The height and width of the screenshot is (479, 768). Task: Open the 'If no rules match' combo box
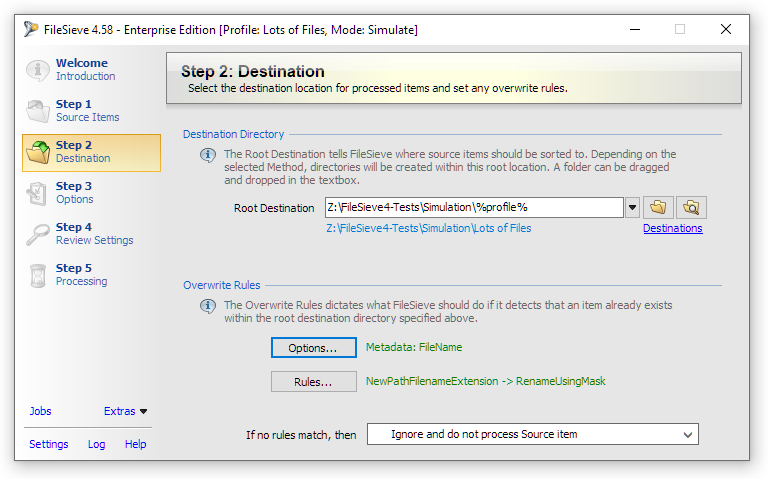(x=532, y=434)
